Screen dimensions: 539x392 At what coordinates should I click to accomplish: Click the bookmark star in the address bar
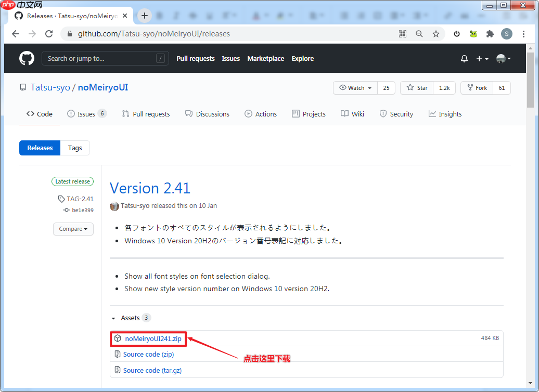436,33
